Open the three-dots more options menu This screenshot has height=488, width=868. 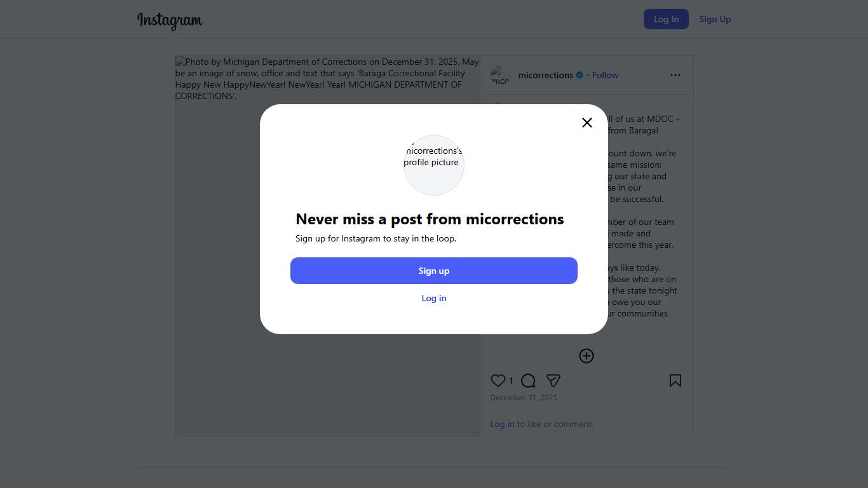(675, 75)
